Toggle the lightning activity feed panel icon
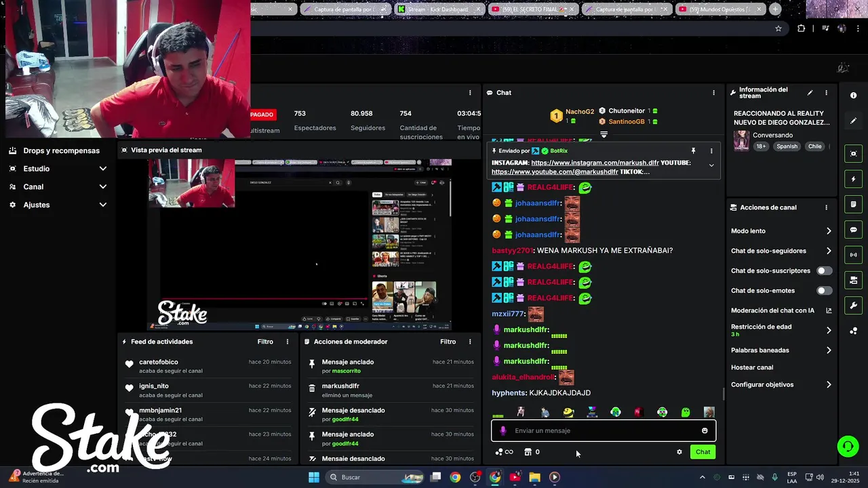The image size is (868, 488). [x=853, y=179]
